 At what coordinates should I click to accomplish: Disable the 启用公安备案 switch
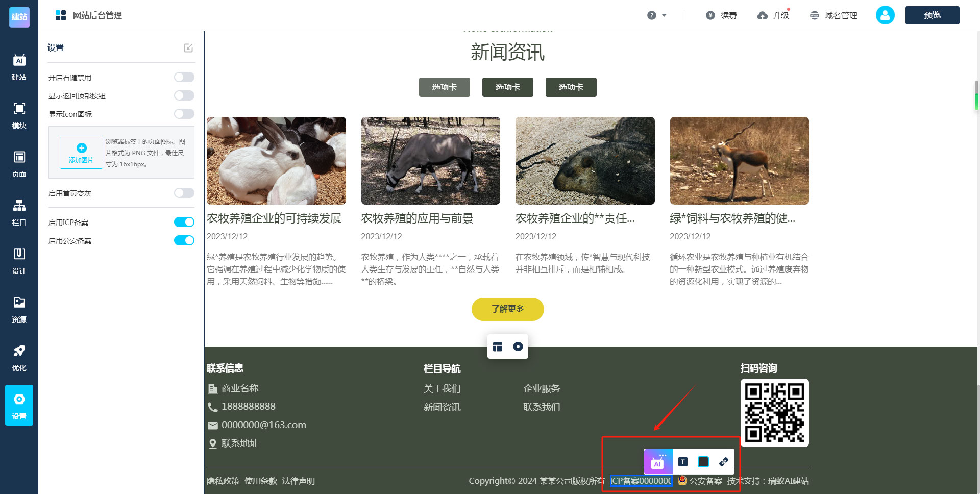(184, 240)
